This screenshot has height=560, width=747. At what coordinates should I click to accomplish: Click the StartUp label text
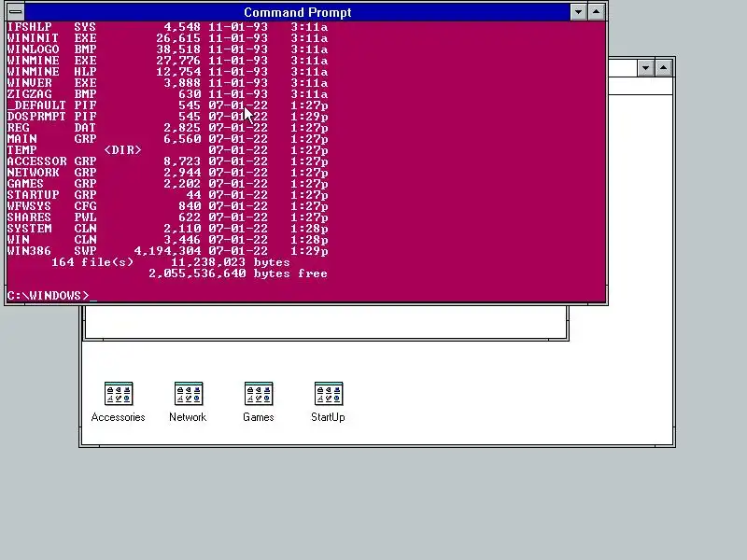[328, 417]
